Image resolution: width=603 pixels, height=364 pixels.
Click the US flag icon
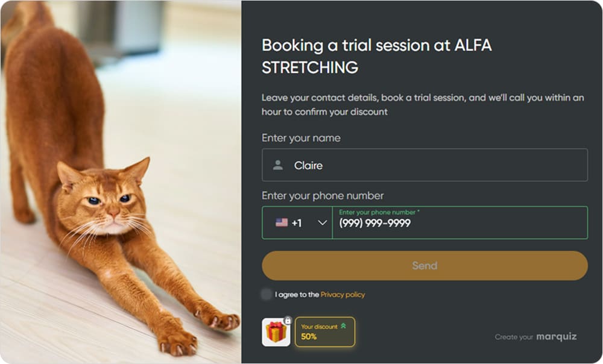pos(282,222)
